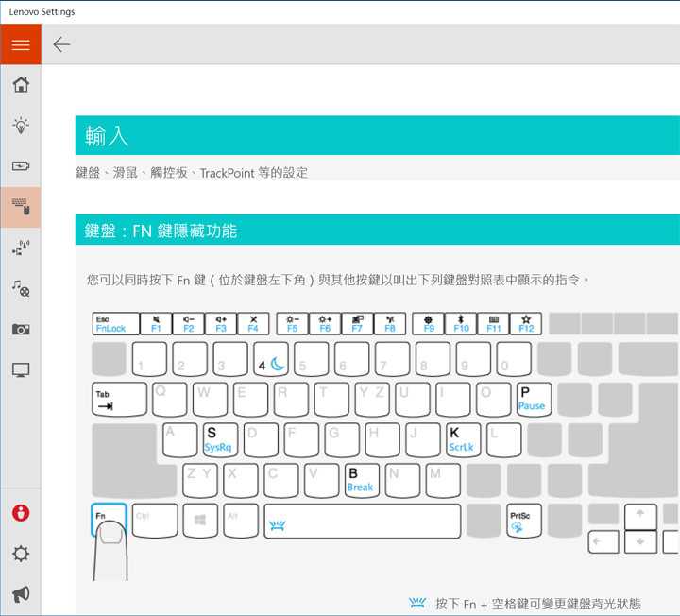Screen dimensions: 680x616
Task: Open the hamburger navigation menu
Action: point(20,44)
